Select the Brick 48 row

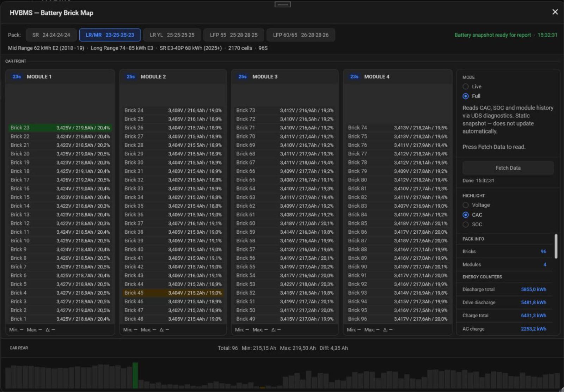(173, 319)
